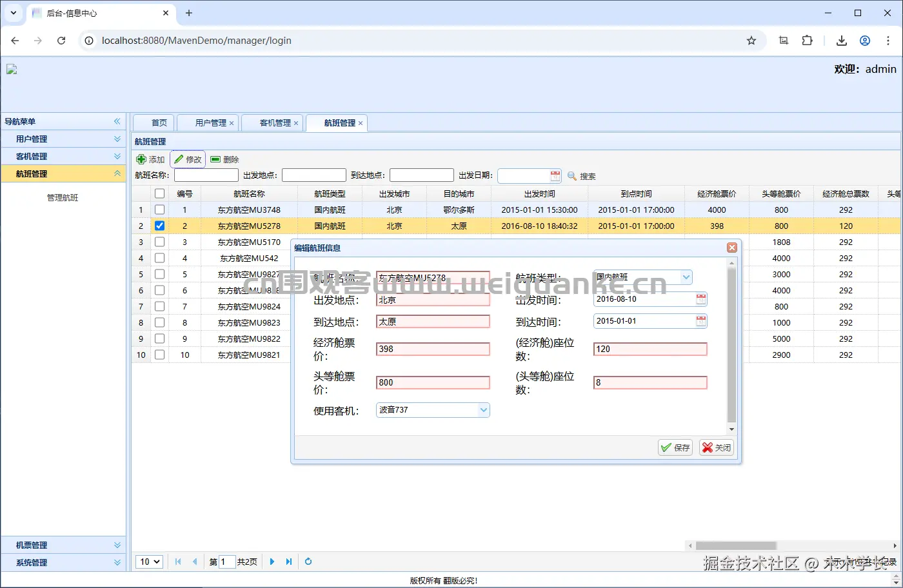Switch to the 用户管理 tab

click(x=207, y=122)
